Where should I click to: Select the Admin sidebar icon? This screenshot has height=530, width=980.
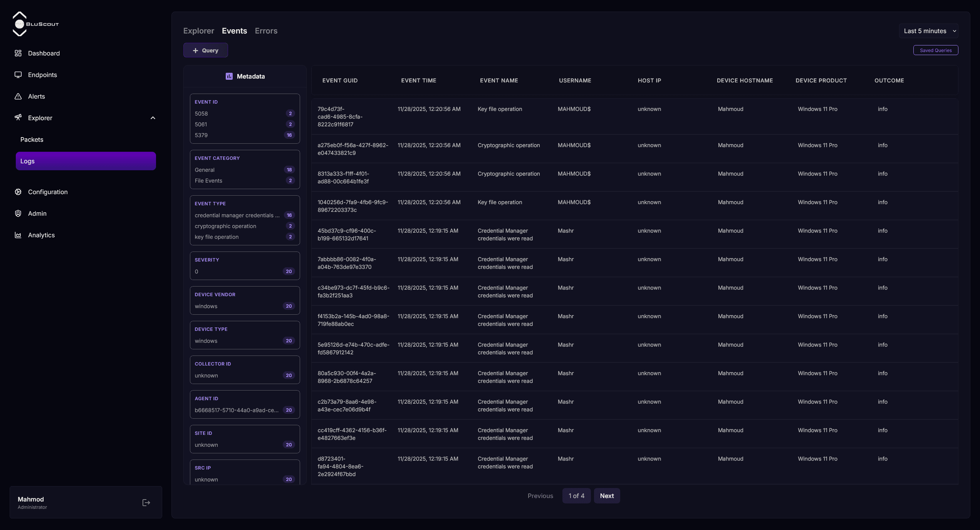point(18,213)
